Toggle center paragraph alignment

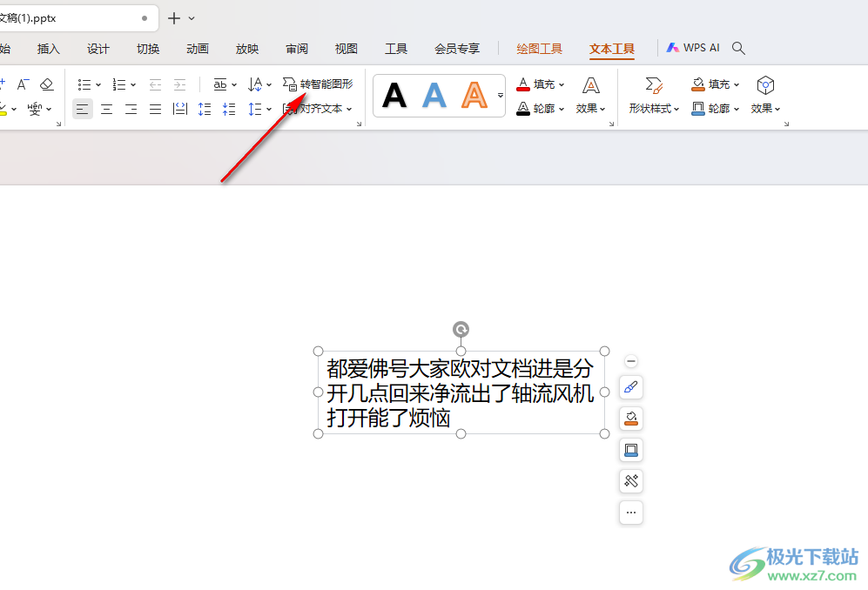[107, 109]
